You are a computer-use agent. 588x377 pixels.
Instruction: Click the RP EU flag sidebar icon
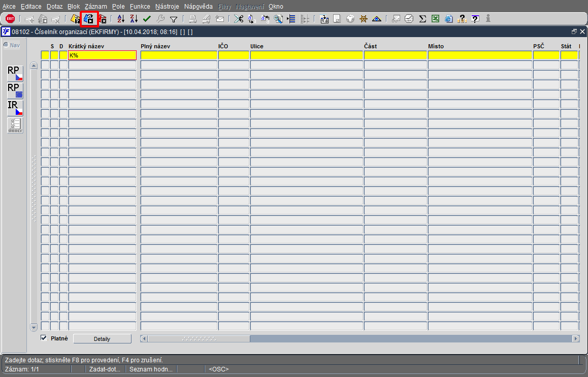(15, 91)
